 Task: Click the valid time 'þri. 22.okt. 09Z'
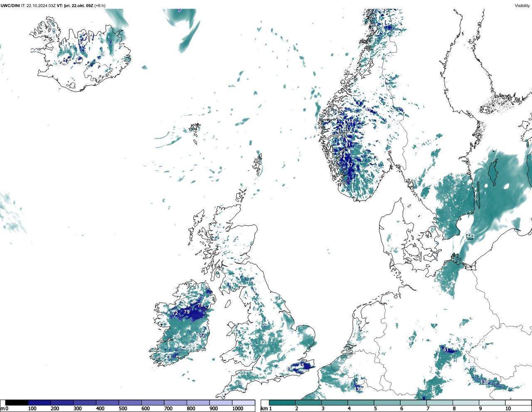pos(79,6)
